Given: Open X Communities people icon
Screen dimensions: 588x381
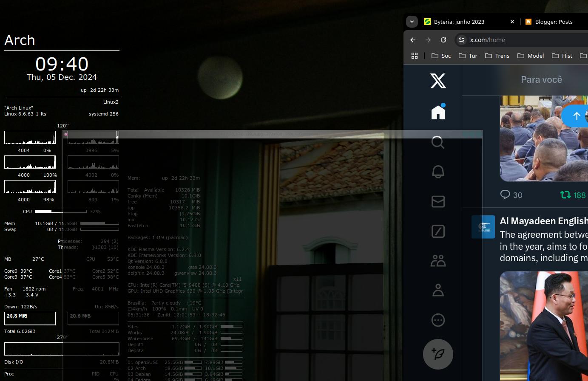Looking at the screenshot, I should click(x=438, y=260).
